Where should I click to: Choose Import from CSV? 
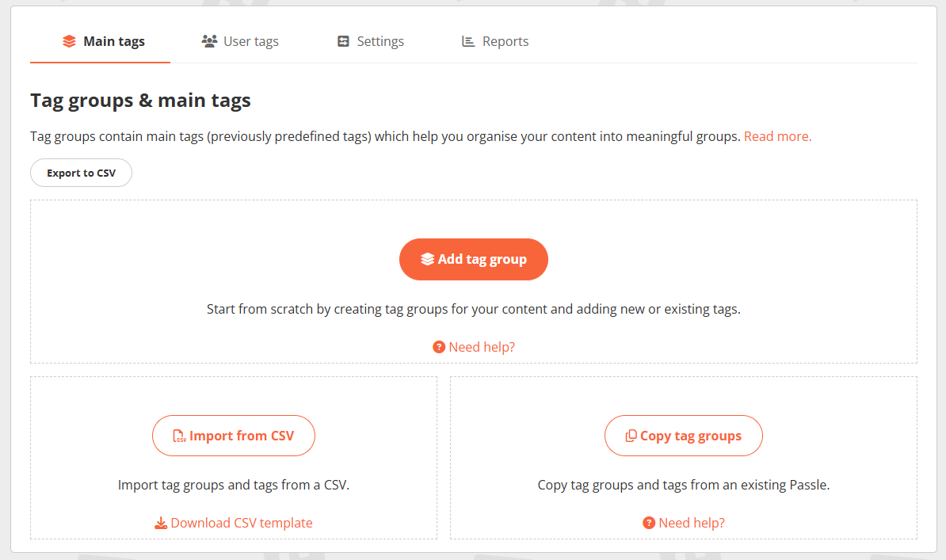(234, 436)
